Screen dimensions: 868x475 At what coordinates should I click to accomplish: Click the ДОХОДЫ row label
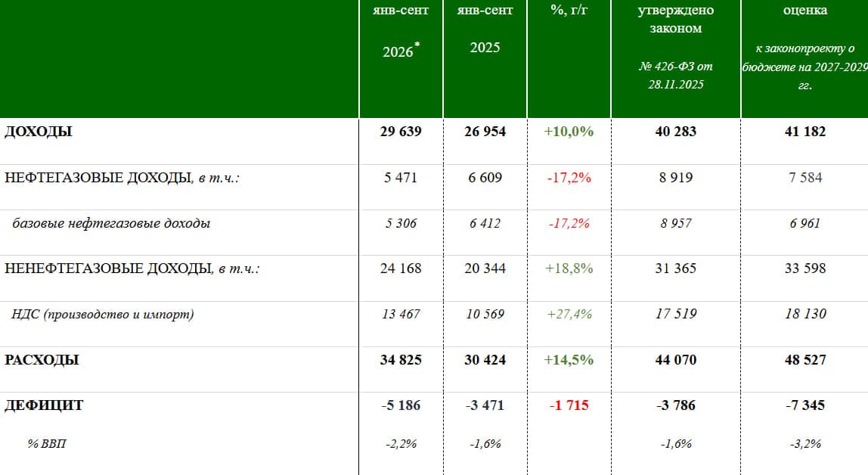coord(39,132)
